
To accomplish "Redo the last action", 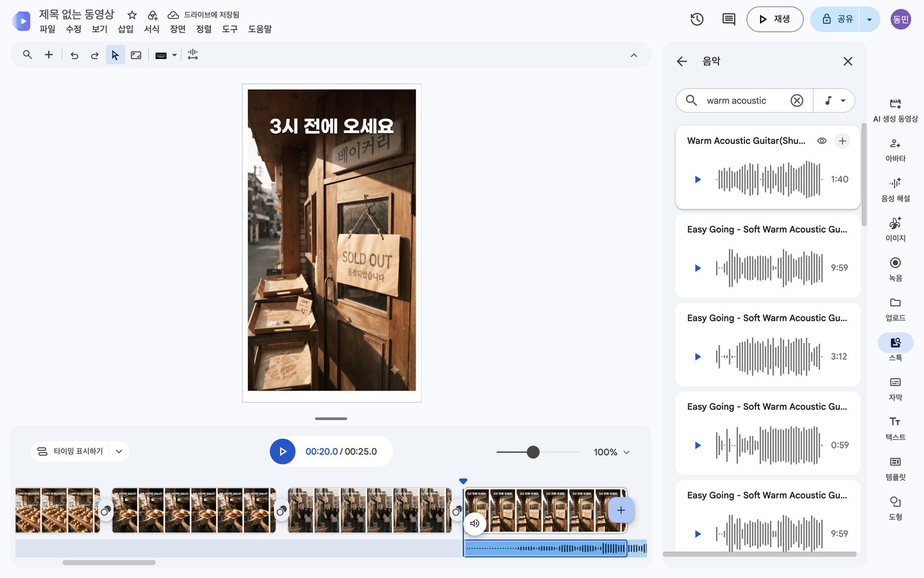I will pyautogui.click(x=95, y=55).
